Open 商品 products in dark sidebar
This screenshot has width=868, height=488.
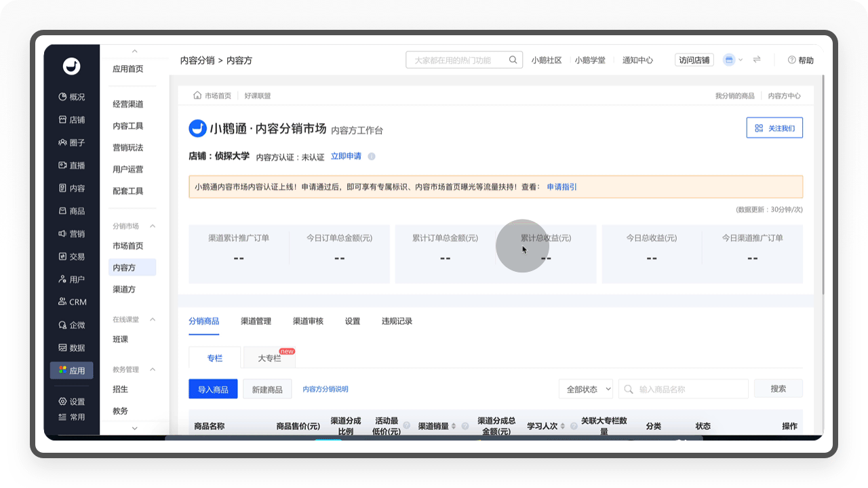71,211
